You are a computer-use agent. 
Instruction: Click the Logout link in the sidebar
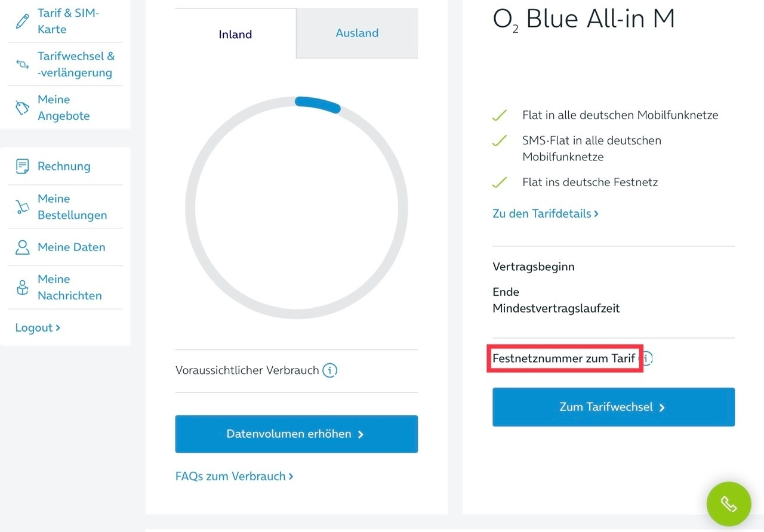point(38,327)
